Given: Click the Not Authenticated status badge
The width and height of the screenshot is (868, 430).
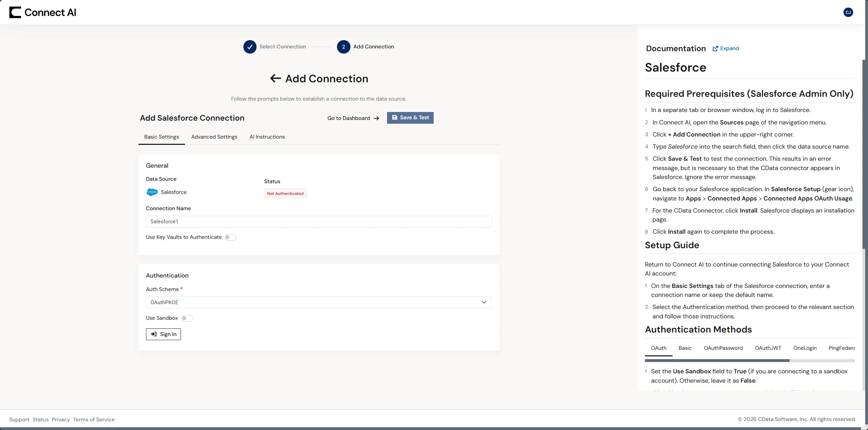Looking at the screenshot, I should 285,194.
